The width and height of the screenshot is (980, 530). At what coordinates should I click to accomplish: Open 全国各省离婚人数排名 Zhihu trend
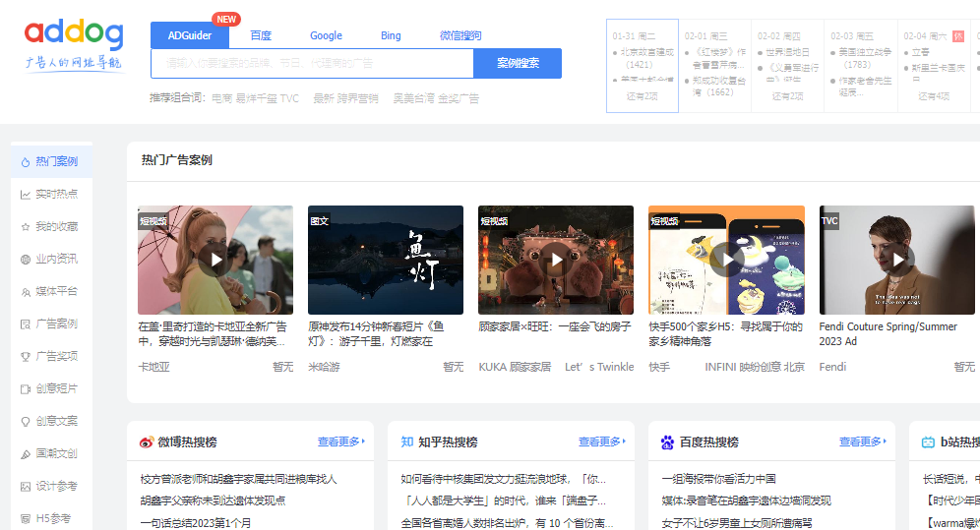tap(507, 522)
